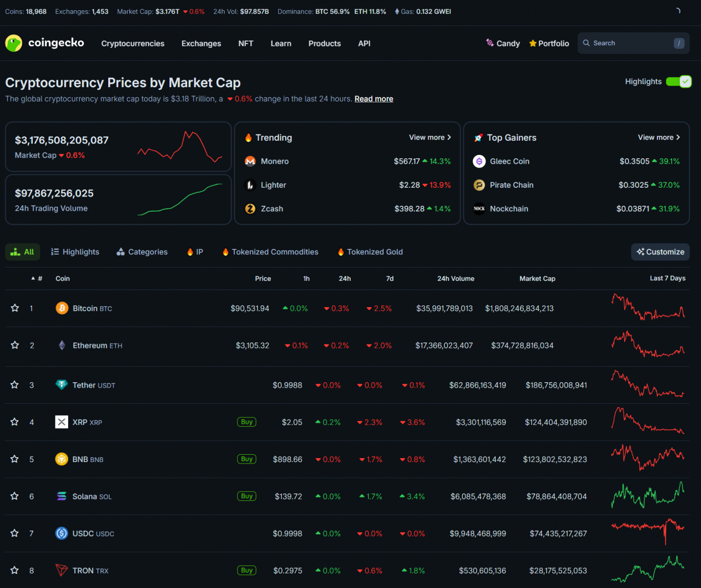
Task: Expand Top Gainers with View more
Action: [658, 138]
